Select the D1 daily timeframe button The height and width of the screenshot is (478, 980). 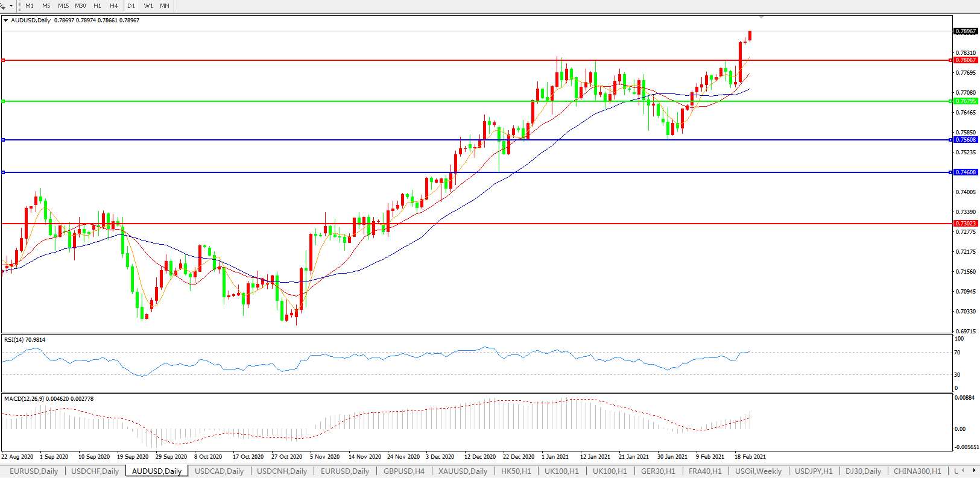[x=131, y=5]
